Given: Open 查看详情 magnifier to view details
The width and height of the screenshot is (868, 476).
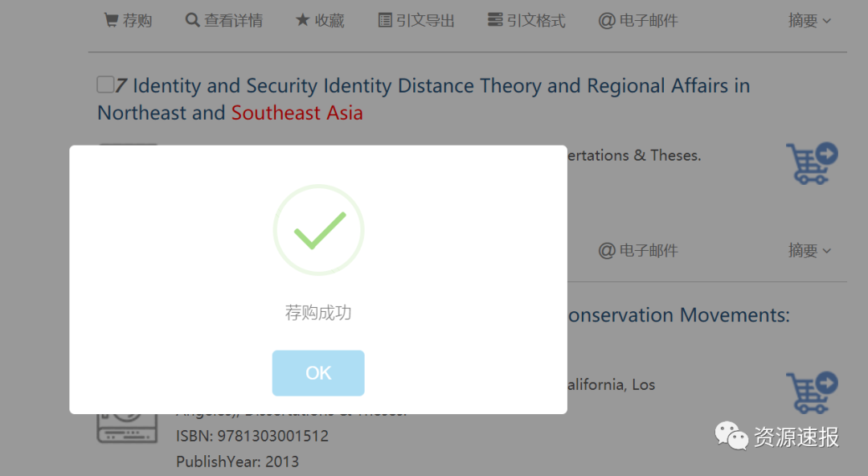Looking at the screenshot, I should pos(193,21).
